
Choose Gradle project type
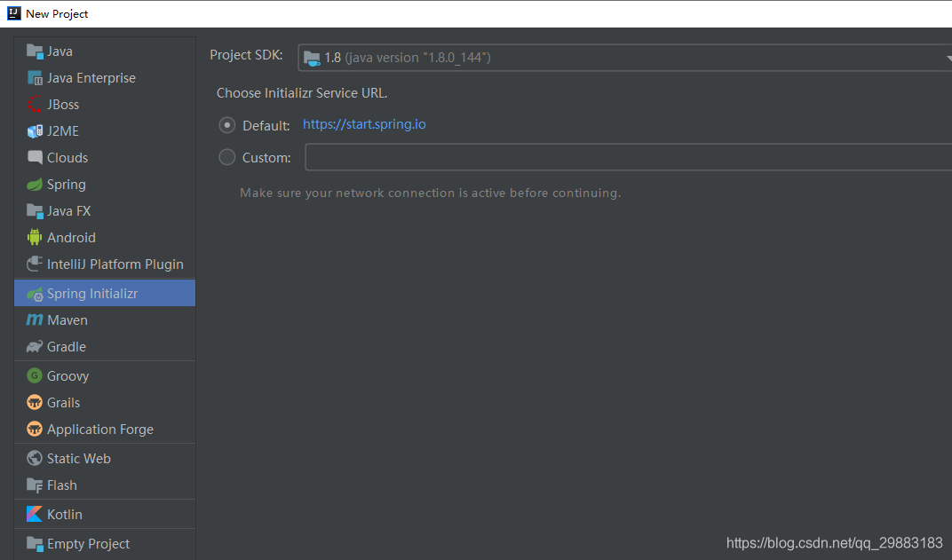(x=105, y=346)
